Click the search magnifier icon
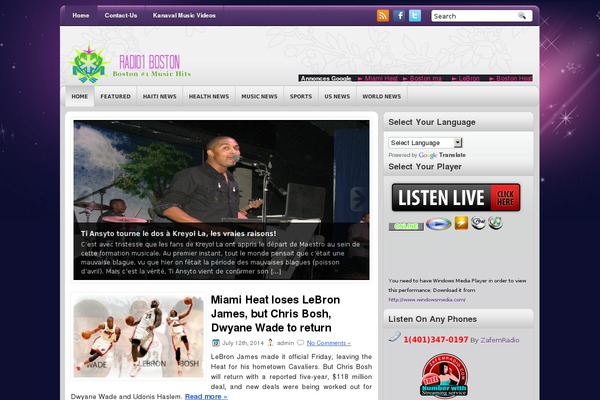Image resolution: width=600 pixels, height=400 pixels. coord(522,16)
